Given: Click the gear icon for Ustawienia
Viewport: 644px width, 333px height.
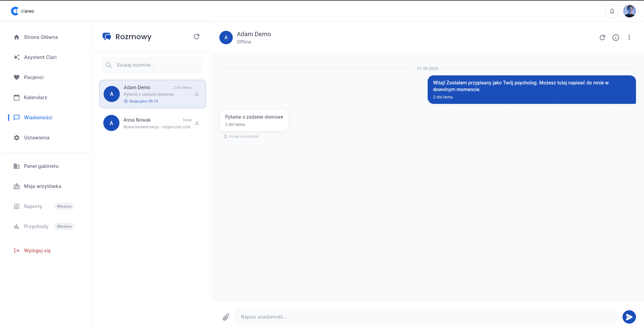Looking at the screenshot, I should click(16, 138).
